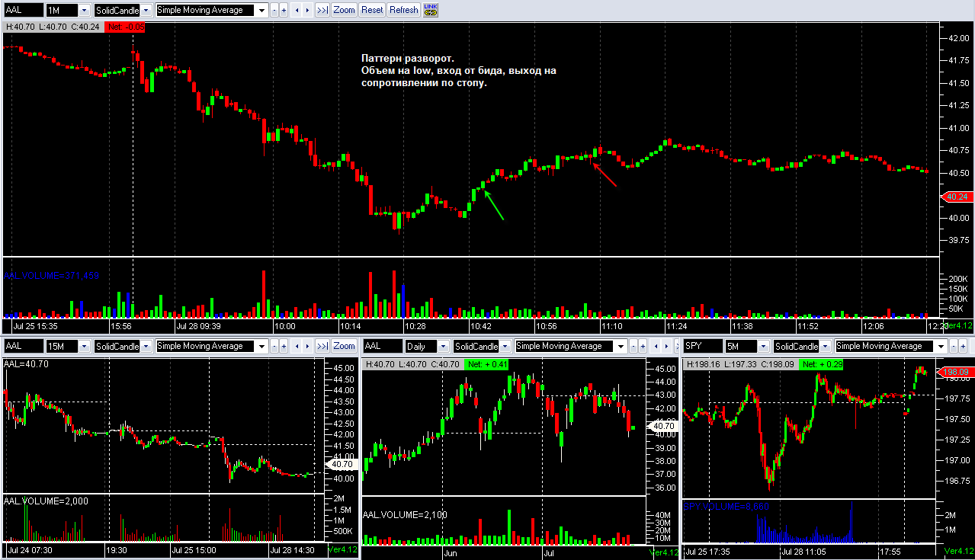Click the 40.24 price tag on the main chart axis
Screen dimensions: 975x560
(x=958, y=197)
